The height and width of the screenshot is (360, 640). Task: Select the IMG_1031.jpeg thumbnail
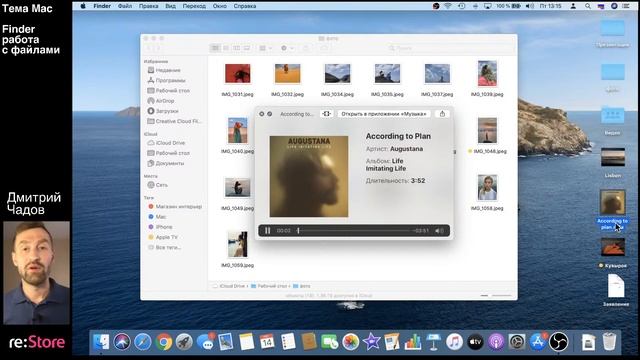coord(238,73)
